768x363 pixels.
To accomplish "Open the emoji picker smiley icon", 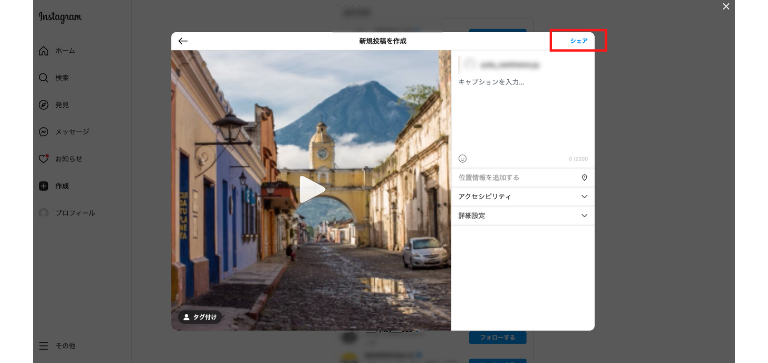I will click(x=462, y=158).
